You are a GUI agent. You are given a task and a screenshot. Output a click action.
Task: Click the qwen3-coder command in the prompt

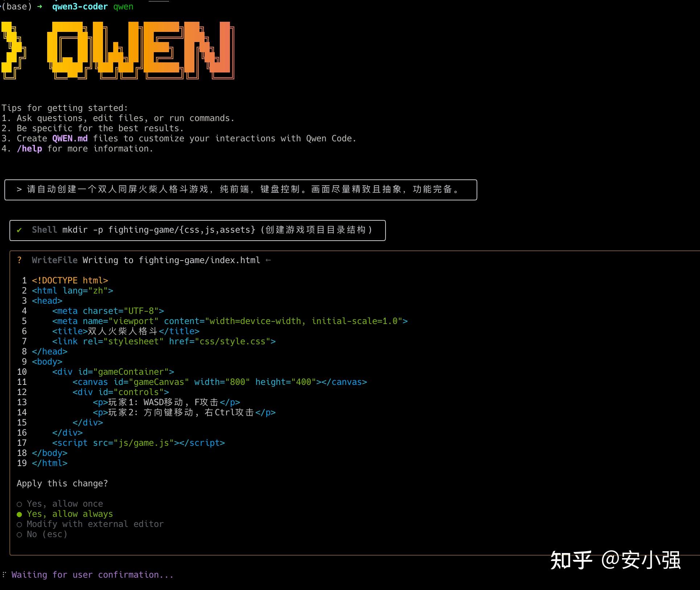click(80, 6)
